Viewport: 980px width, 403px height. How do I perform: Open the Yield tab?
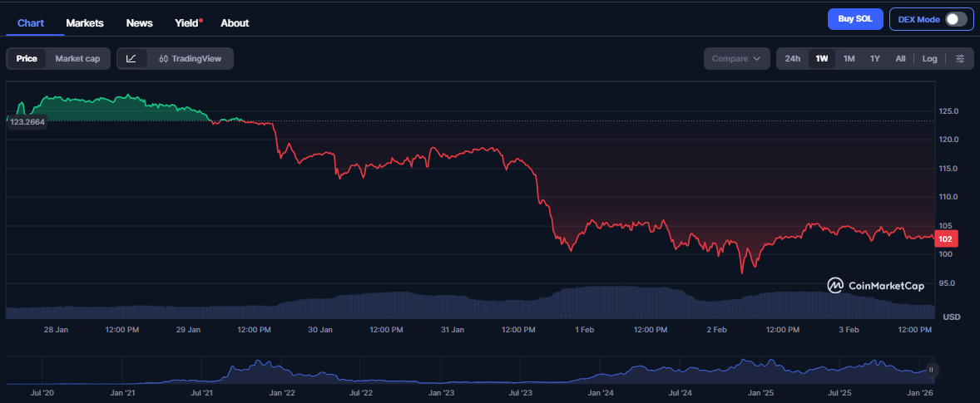point(187,23)
